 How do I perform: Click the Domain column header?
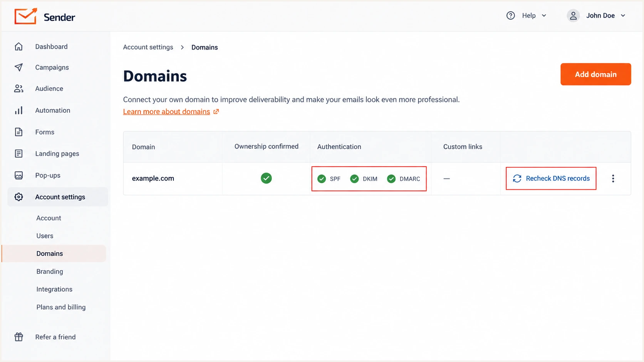[x=143, y=147]
